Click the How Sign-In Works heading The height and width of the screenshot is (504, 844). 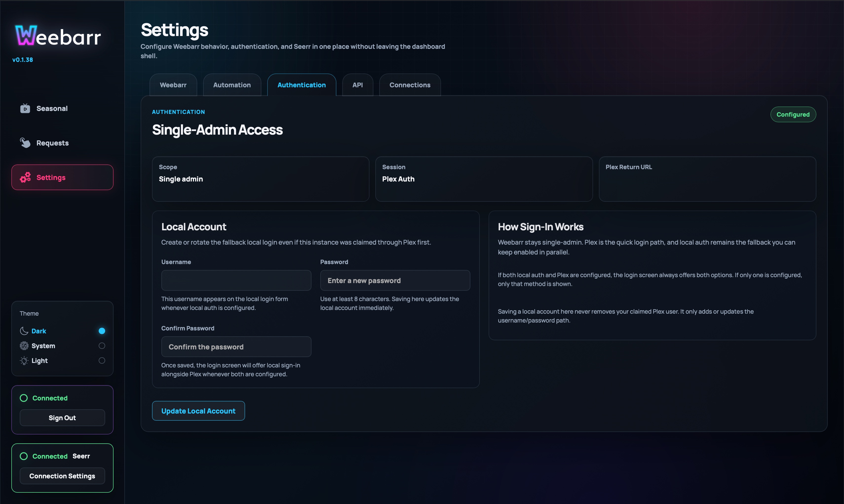(x=540, y=227)
